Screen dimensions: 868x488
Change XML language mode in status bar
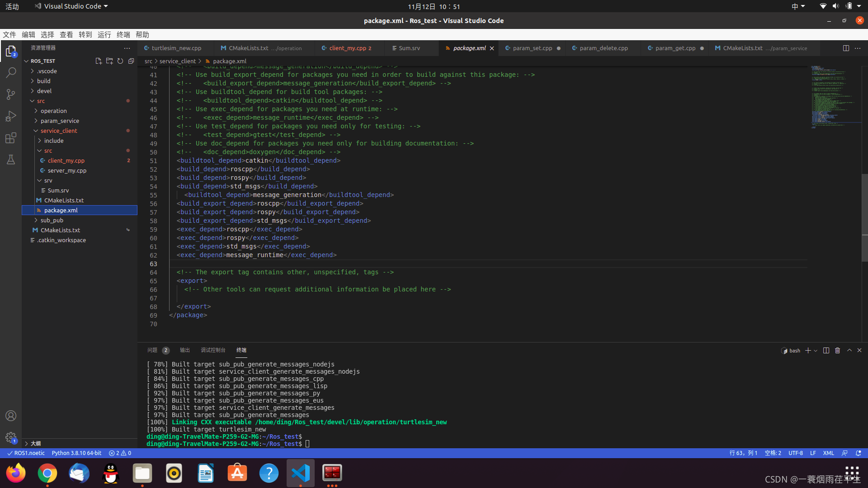point(828,453)
